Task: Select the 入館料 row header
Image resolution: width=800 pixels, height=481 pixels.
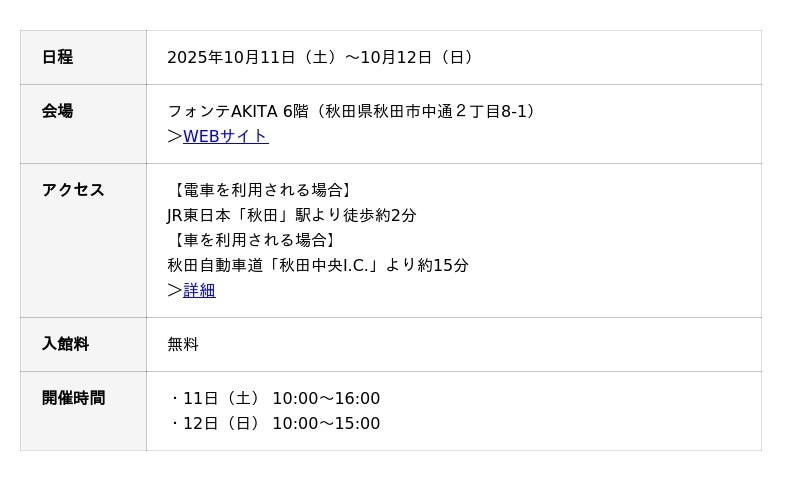Action: point(65,344)
